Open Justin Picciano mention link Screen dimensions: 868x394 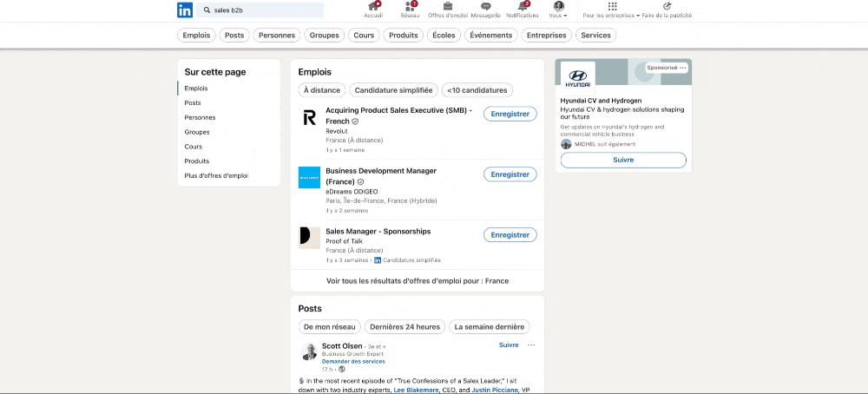tap(495, 391)
